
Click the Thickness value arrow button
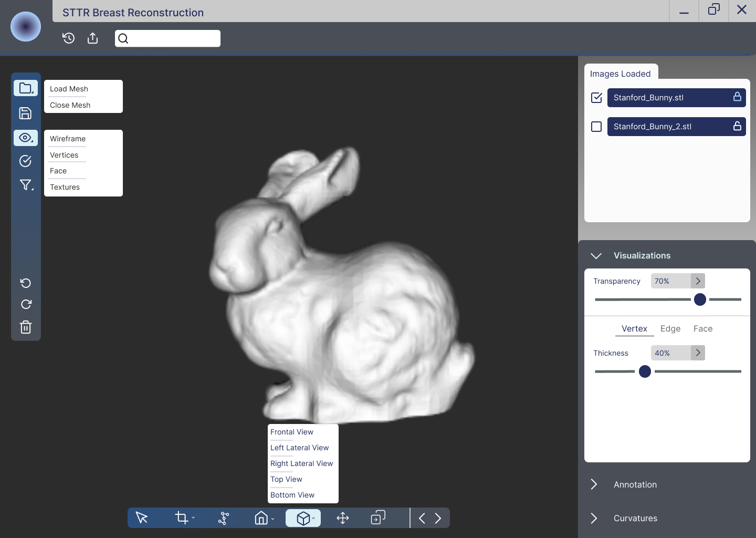(698, 353)
